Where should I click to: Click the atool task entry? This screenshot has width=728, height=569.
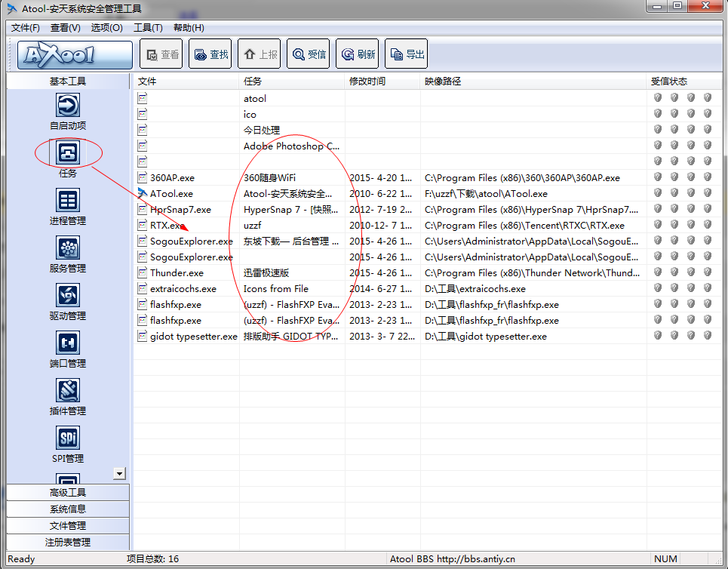[x=255, y=98]
